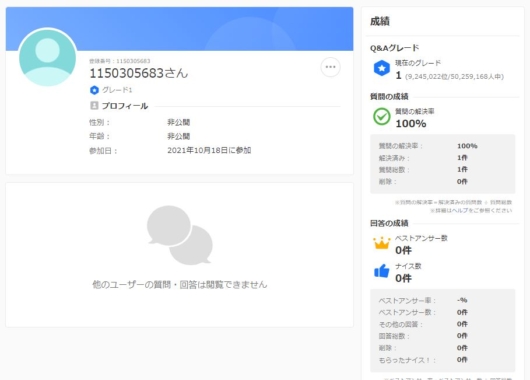Click the グレード1 label
The image size is (530, 380).
(x=117, y=90)
